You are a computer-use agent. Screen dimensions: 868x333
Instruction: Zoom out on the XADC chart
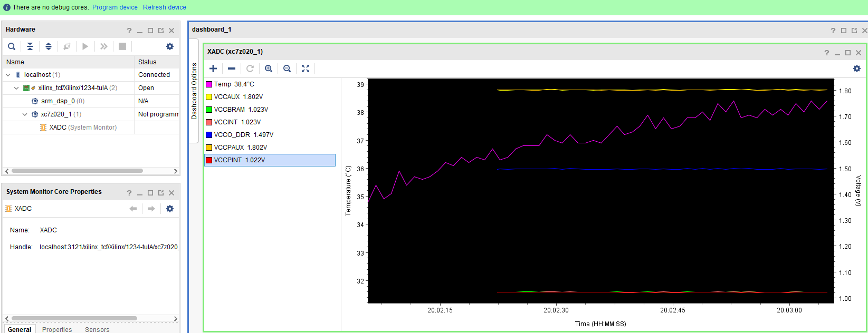click(287, 68)
